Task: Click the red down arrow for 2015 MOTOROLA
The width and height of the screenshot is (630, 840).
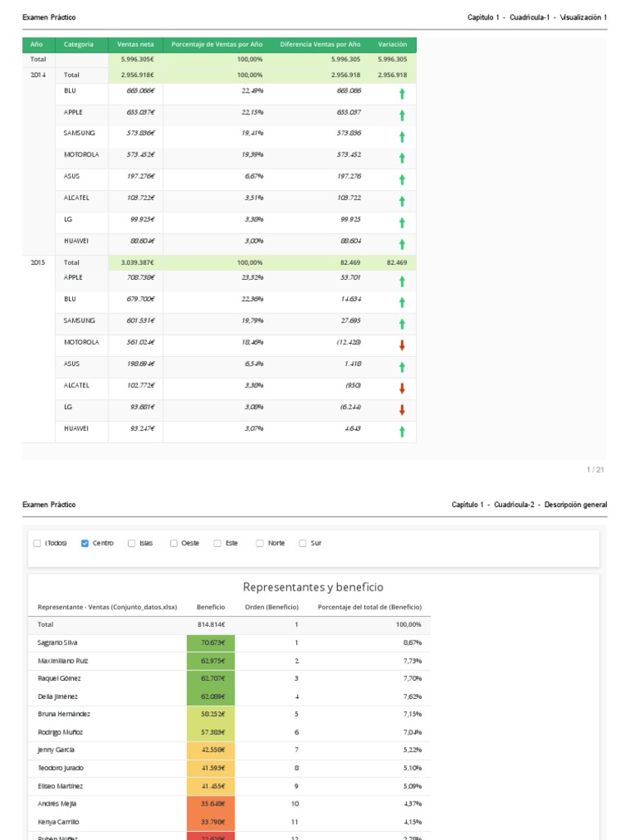Action: tap(402, 345)
